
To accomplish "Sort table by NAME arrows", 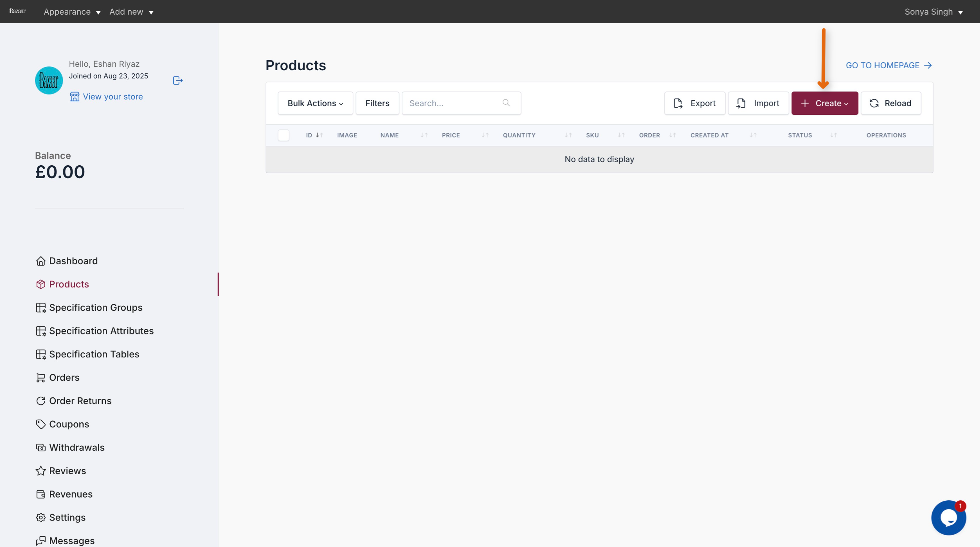I will click(x=424, y=135).
